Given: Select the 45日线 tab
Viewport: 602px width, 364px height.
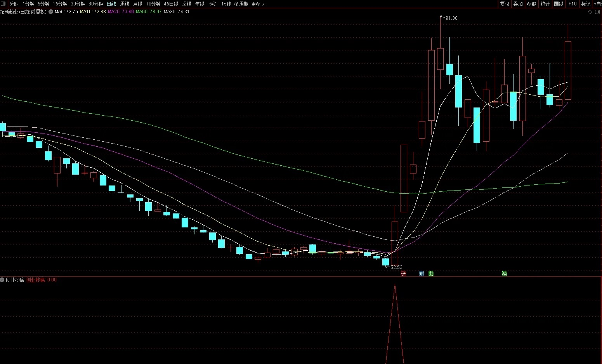Looking at the screenshot, I should point(171,4).
